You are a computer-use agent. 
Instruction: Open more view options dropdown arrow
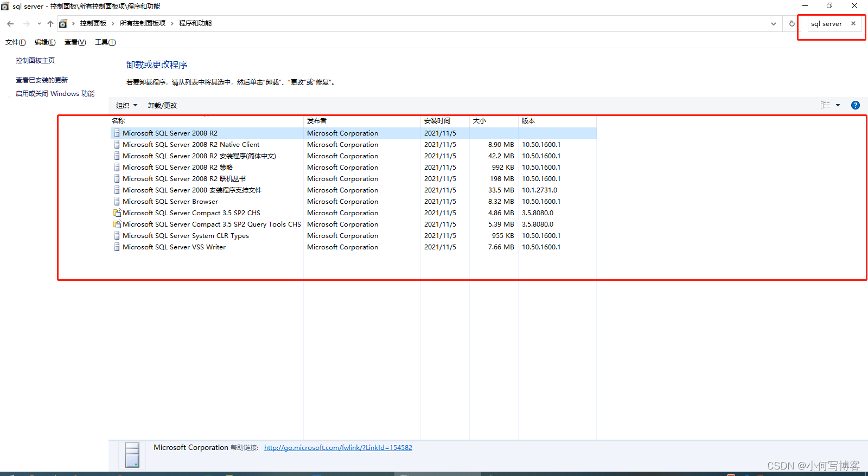[x=838, y=105]
